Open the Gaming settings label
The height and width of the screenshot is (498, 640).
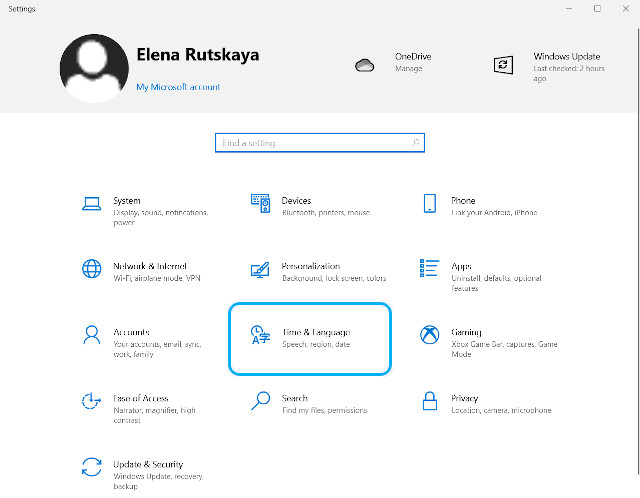tap(467, 333)
